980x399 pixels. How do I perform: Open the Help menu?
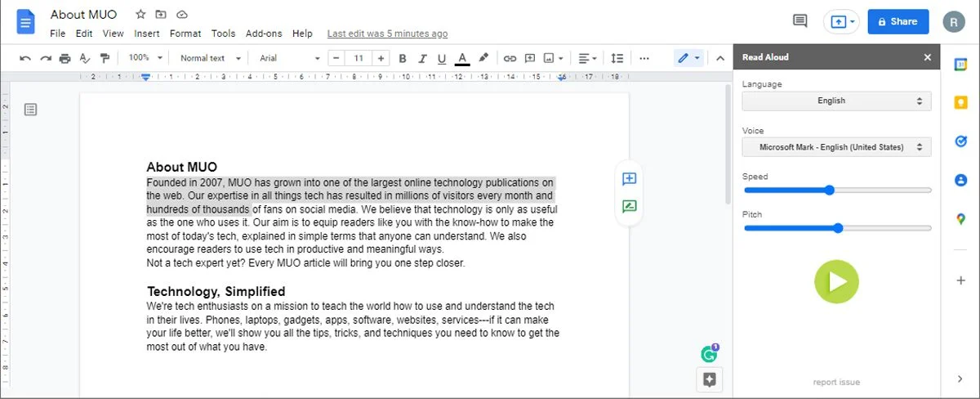tap(302, 34)
